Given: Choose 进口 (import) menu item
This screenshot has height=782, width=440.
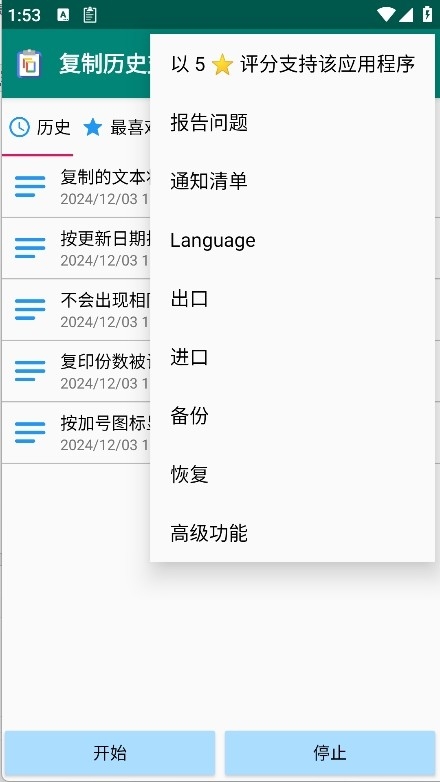Looking at the screenshot, I should pos(292,357).
